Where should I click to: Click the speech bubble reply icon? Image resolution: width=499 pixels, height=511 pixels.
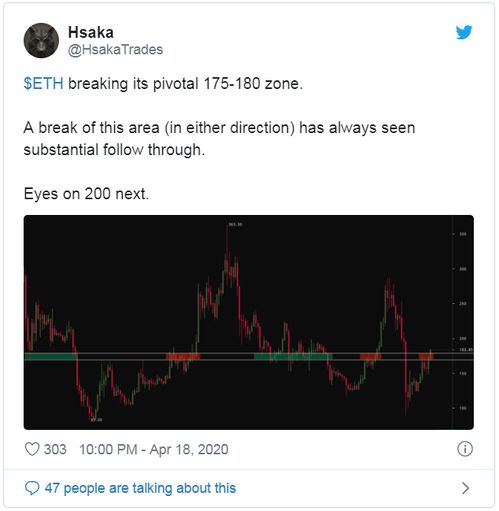pyautogui.click(x=32, y=488)
